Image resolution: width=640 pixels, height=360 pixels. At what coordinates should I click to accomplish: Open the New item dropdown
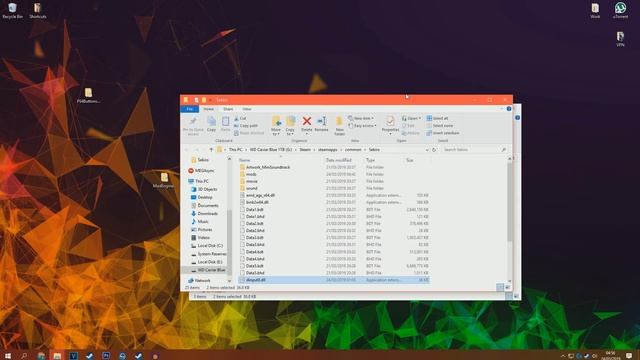pos(361,118)
